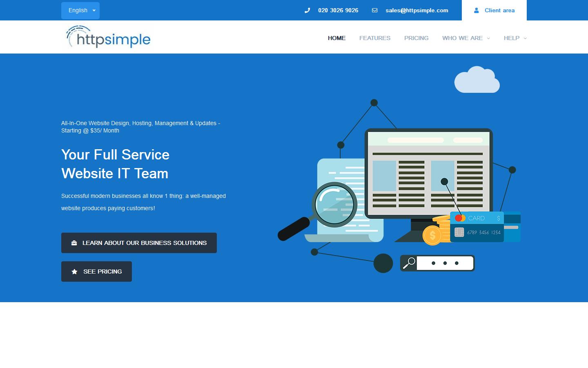Click the httpsimple logo

(107, 37)
